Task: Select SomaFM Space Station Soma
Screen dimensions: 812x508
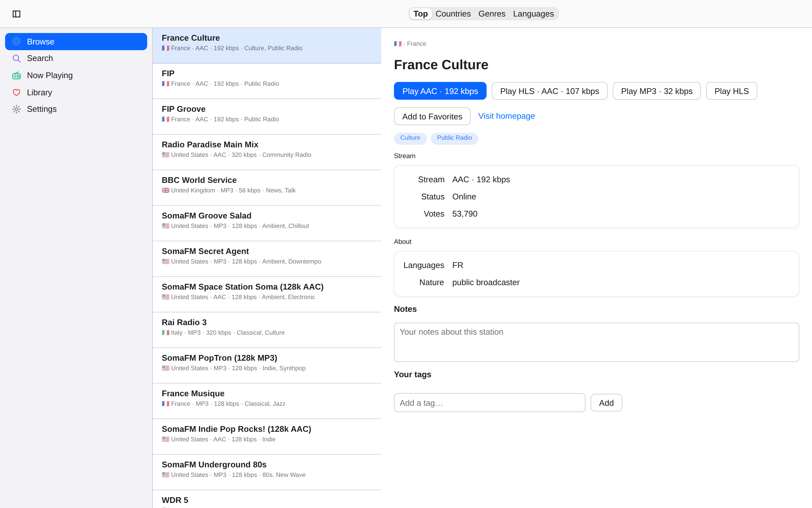Action: tap(267, 295)
